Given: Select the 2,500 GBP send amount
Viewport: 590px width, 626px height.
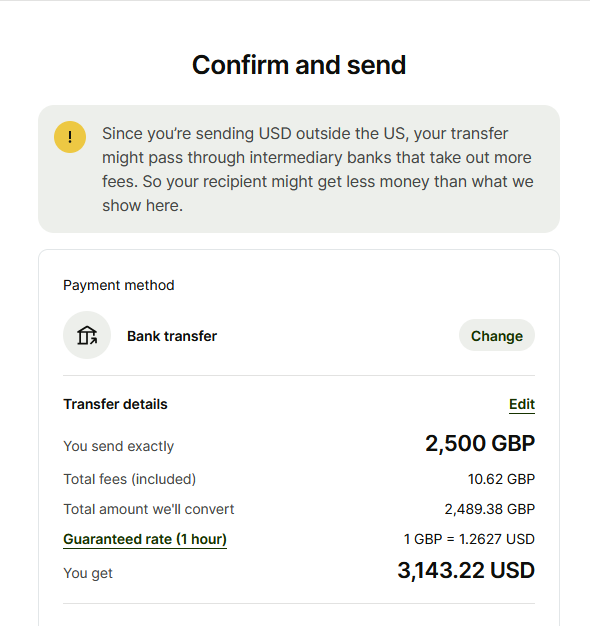Looking at the screenshot, I should (x=480, y=444).
